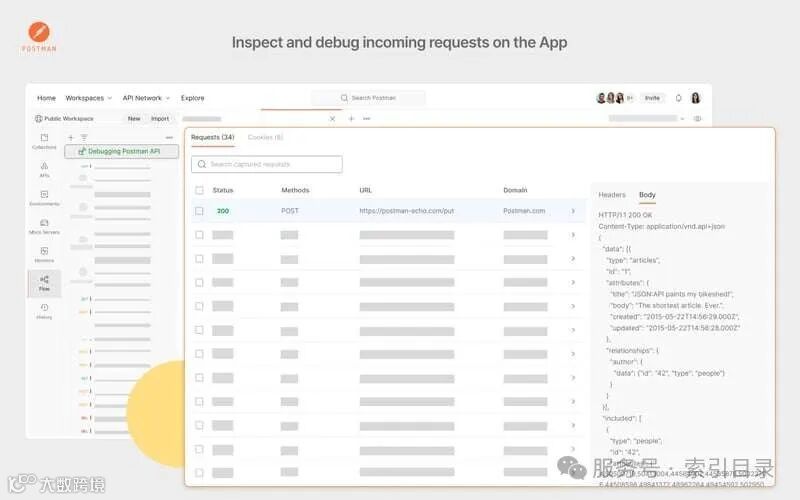Click the Import button
The image size is (800, 500).
click(x=160, y=118)
